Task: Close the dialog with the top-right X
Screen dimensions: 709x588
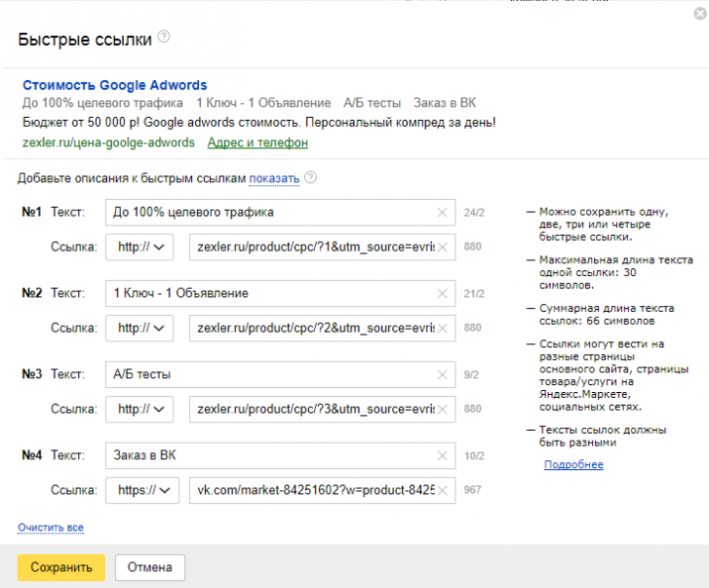Action: (700, 14)
